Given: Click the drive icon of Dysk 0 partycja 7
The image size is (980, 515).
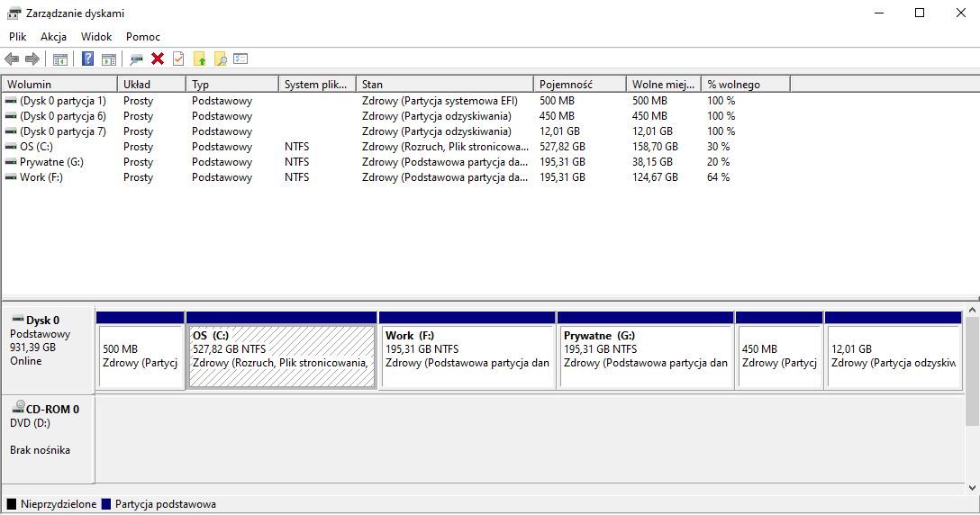Looking at the screenshot, I should 11,131.
